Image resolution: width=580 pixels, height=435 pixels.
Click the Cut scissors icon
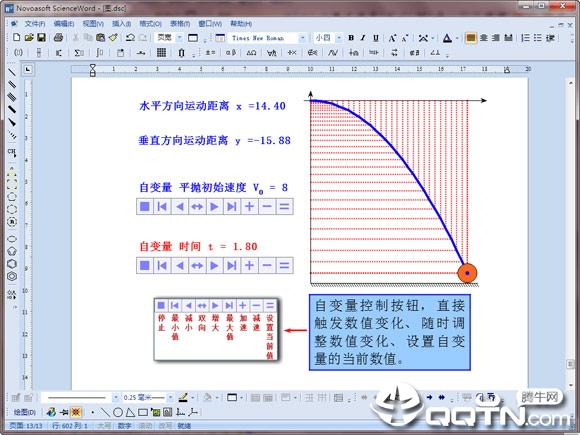point(76,37)
